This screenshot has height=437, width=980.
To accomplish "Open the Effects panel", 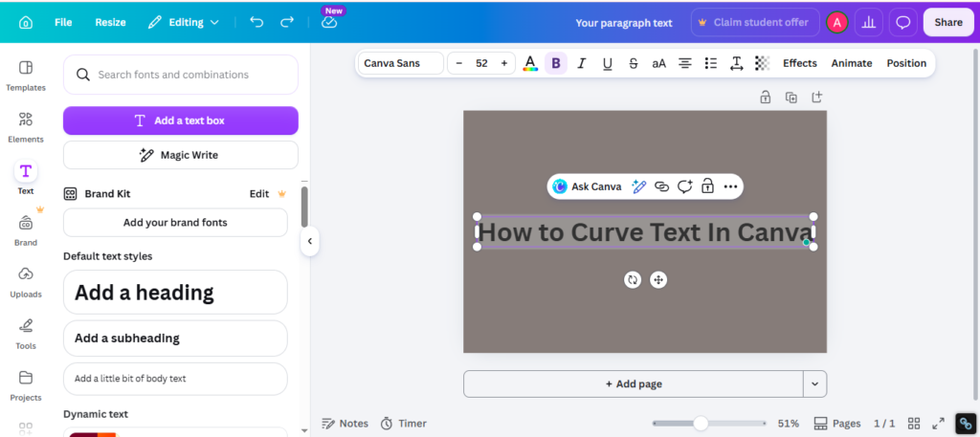I will 800,63.
